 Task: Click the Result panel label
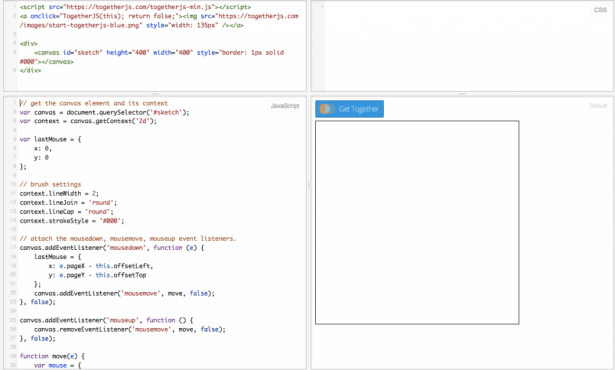[x=598, y=106]
